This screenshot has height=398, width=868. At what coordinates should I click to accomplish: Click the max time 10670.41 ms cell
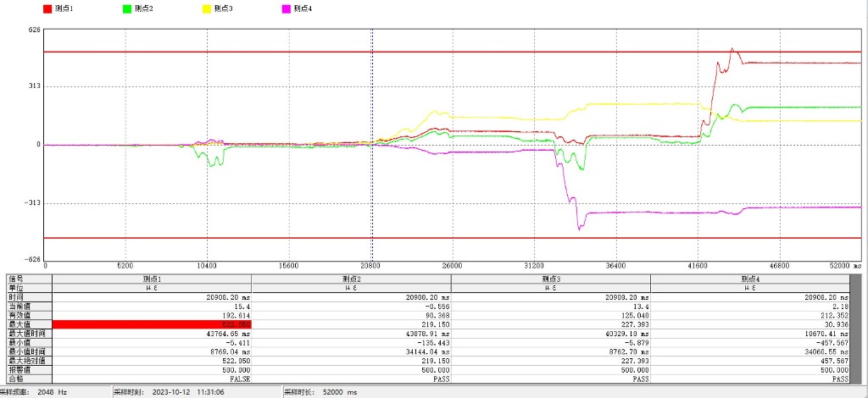coord(750,334)
